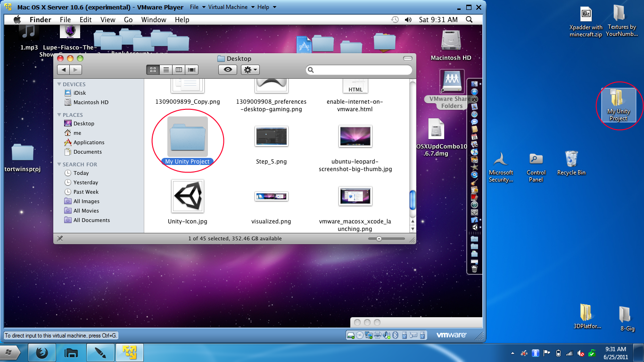Show Today search in sidebar
644x362 pixels.
pyautogui.click(x=81, y=173)
